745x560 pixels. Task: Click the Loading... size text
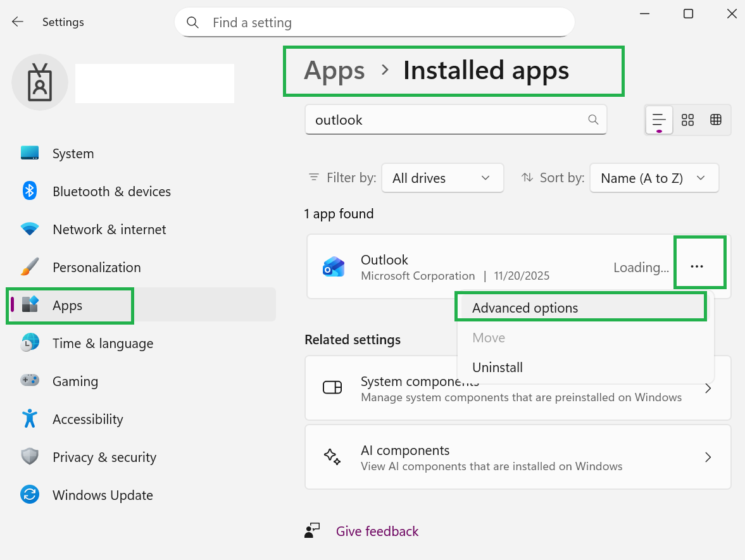(x=641, y=268)
